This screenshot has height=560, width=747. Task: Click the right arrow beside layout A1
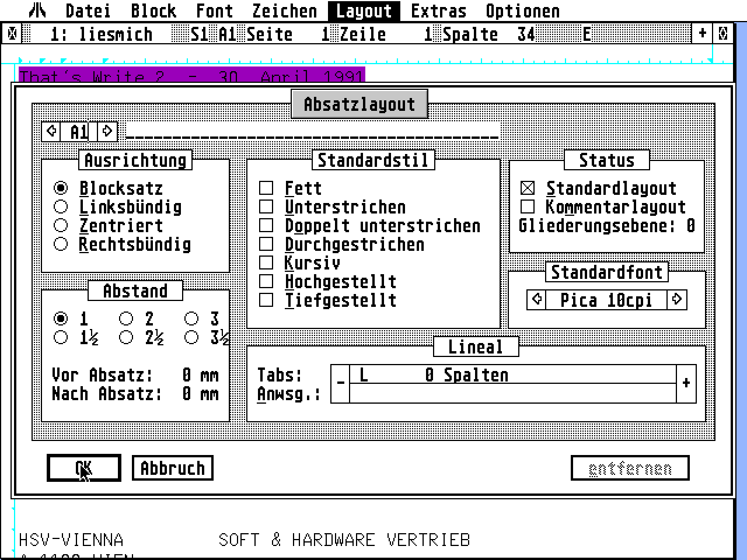pyautogui.click(x=107, y=131)
